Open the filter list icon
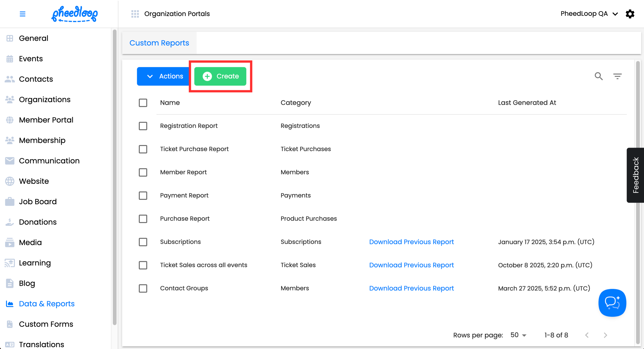This screenshot has width=644, height=349. pos(617,76)
